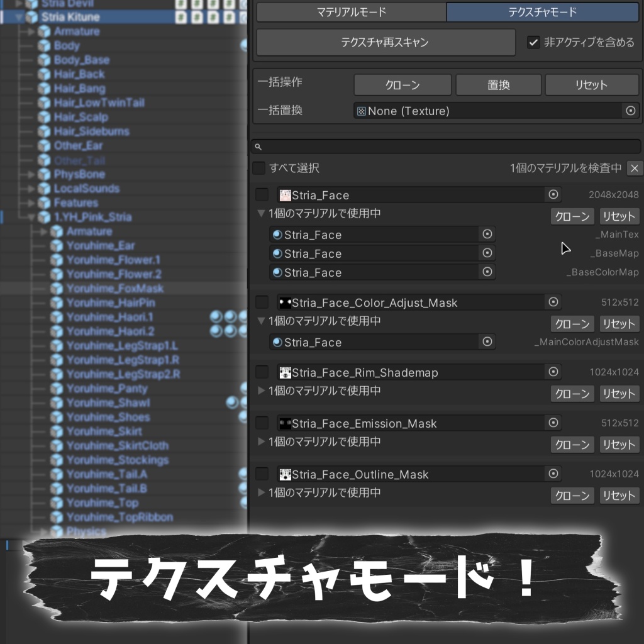Open object picker for the _MainTex Stria_Face slot
Viewport: 644px width, 644px height.
[487, 234]
